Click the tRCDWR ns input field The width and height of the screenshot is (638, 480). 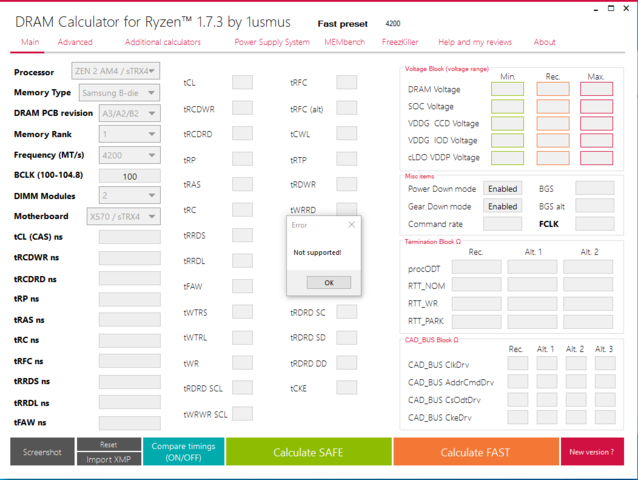129,258
